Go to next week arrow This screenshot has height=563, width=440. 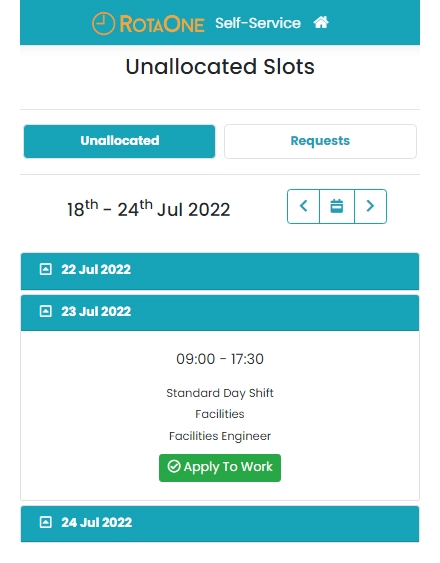(x=370, y=206)
